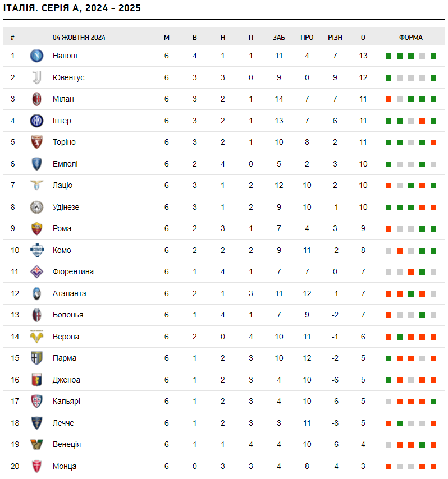
Task: Click the Inter club logo
Action: point(36,121)
